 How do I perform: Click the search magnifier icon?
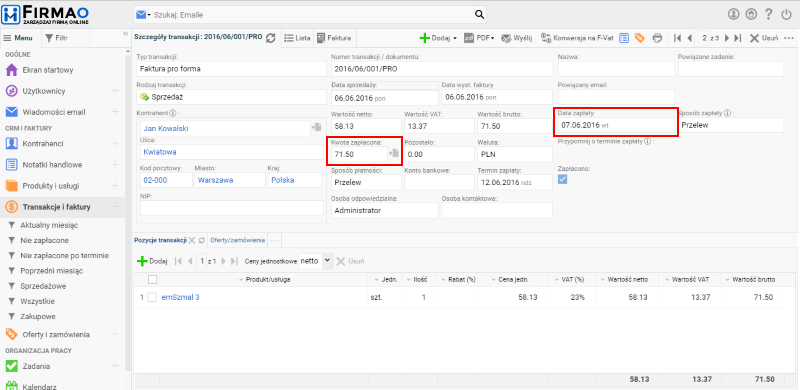(479, 15)
